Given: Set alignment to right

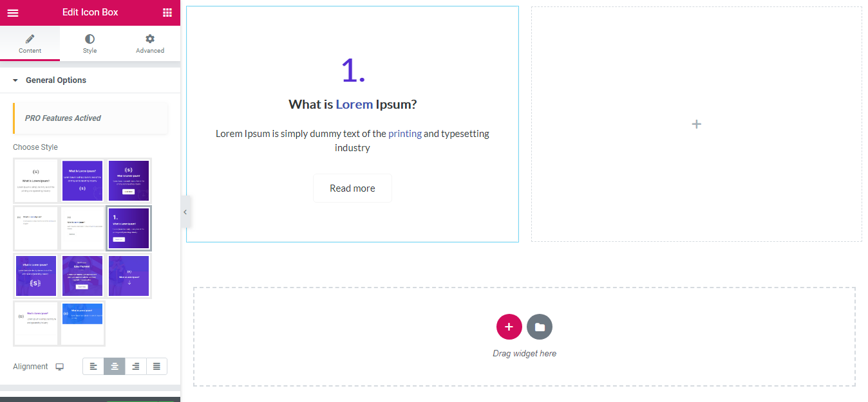Looking at the screenshot, I should click(x=136, y=366).
